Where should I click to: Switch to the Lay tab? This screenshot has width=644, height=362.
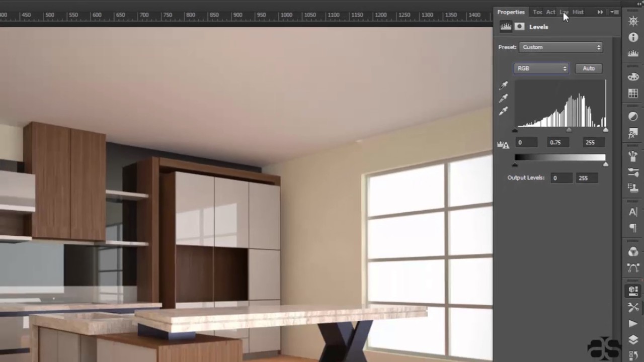coord(563,12)
